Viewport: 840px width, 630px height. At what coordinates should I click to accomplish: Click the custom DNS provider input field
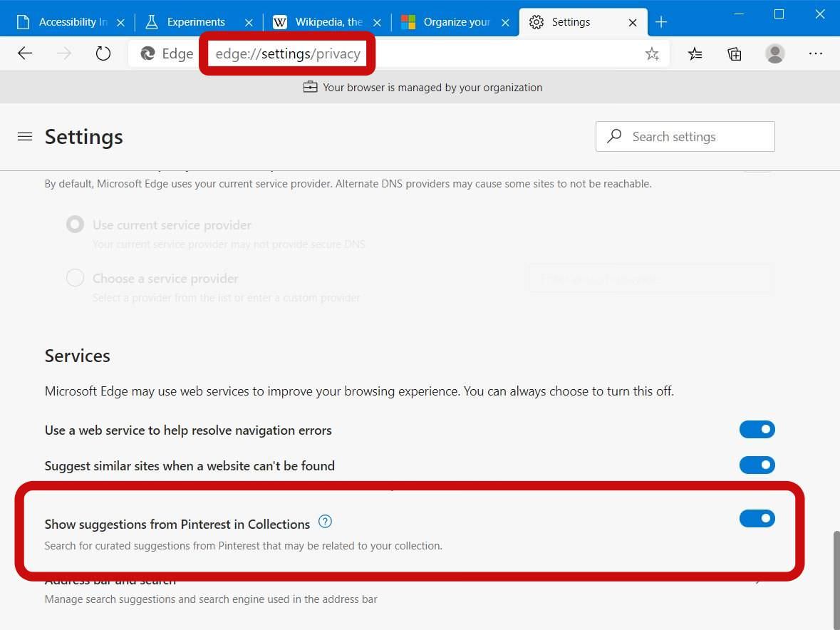tap(650, 279)
